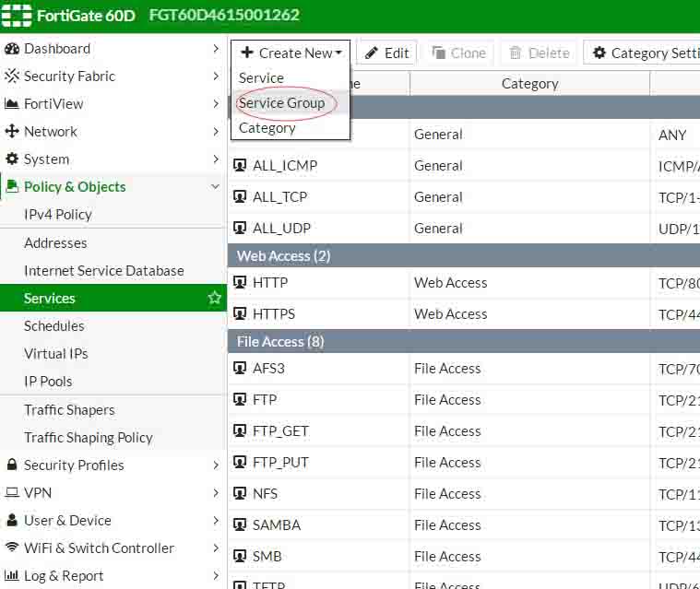This screenshot has height=589, width=700.
Task: Expand the System menu chevron
Action: [216, 159]
